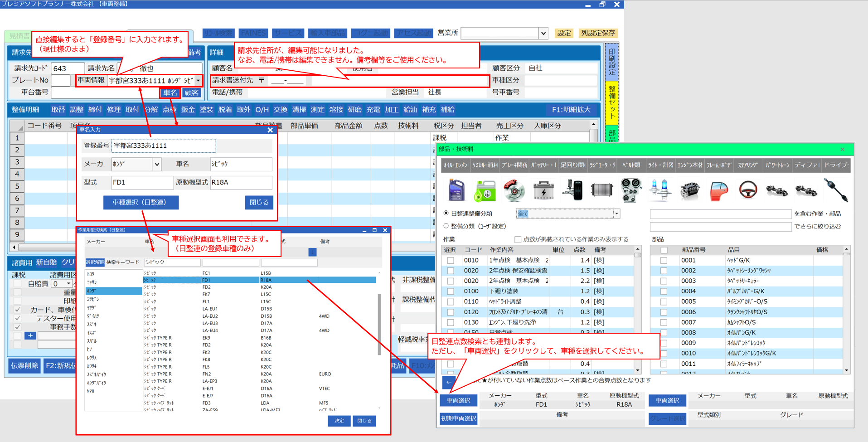Select the timing belt icon
This screenshot has height=442, width=868.
630,190
